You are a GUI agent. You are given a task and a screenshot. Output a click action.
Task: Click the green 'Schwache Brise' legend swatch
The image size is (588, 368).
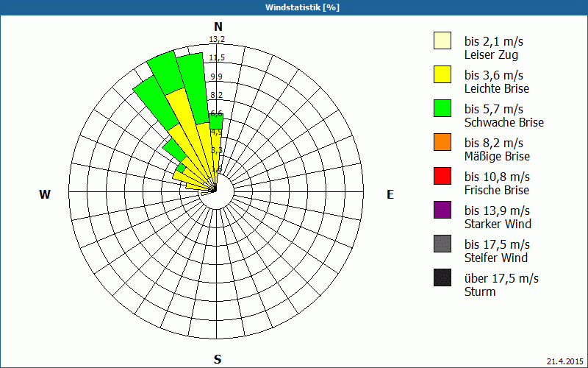pos(442,108)
